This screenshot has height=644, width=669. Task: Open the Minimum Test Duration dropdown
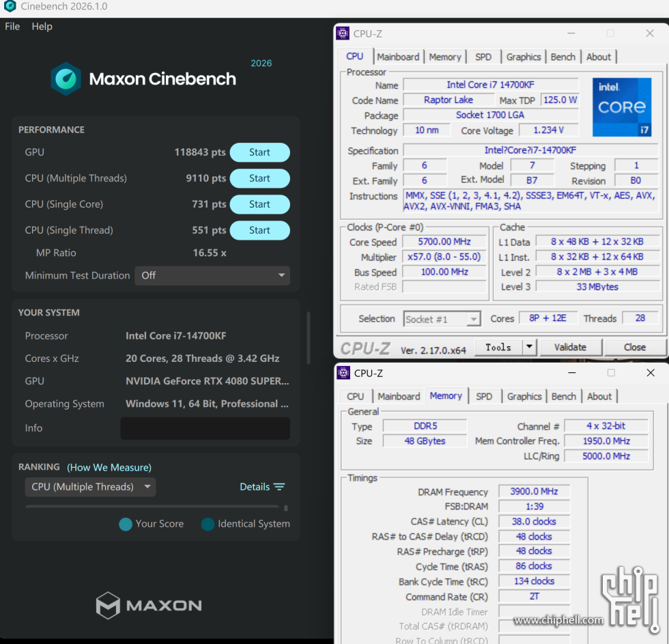coord(212,275)
